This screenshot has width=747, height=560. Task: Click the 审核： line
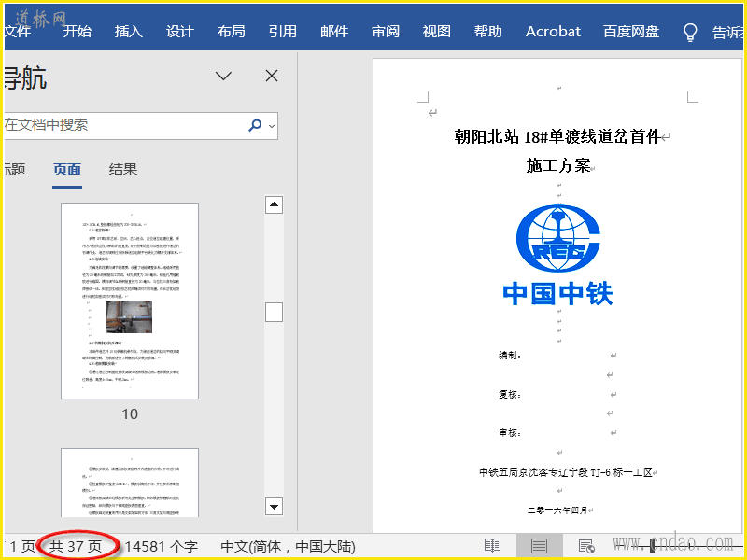tap(510, 433)
